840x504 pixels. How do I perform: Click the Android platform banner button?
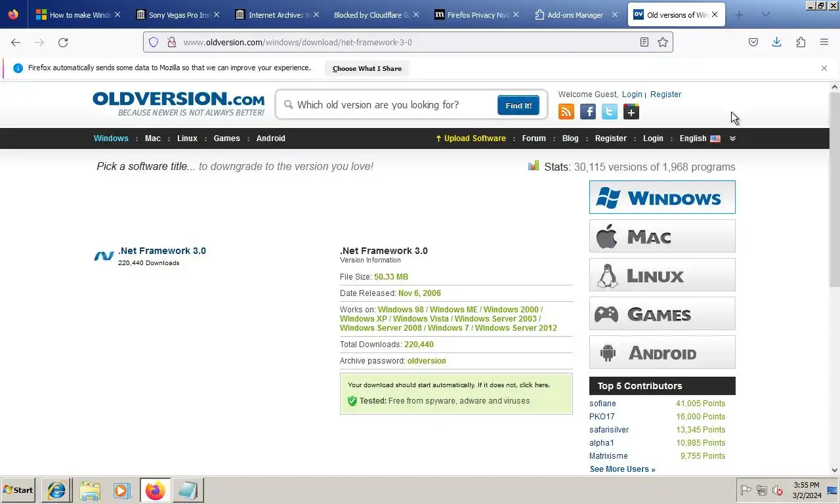tap(662, 352)
